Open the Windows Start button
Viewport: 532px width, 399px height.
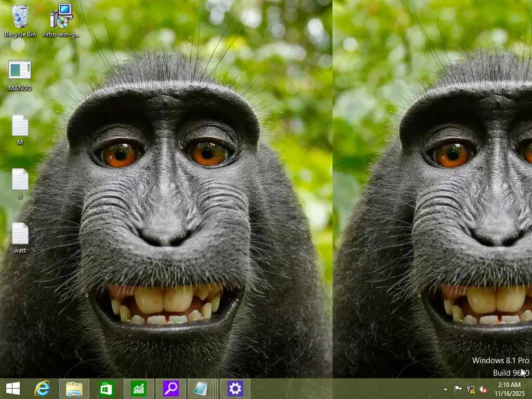(x=13, y=389)
